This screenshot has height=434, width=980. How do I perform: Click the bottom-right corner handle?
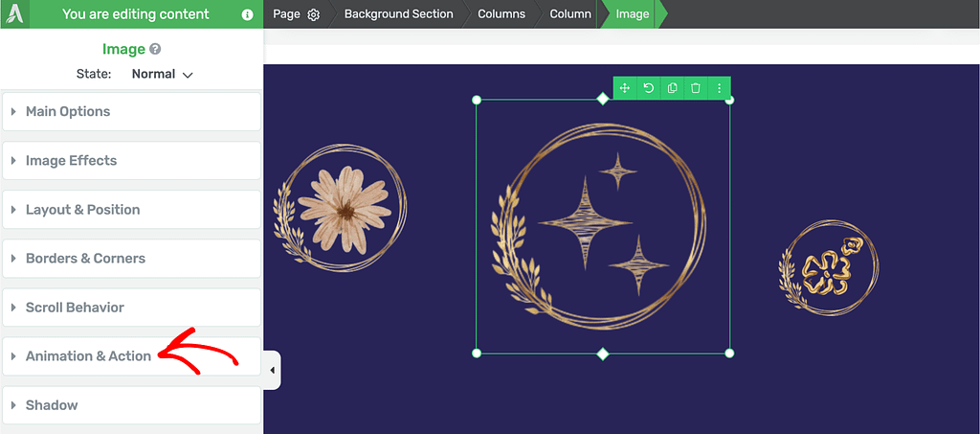(x=729, y=354)
